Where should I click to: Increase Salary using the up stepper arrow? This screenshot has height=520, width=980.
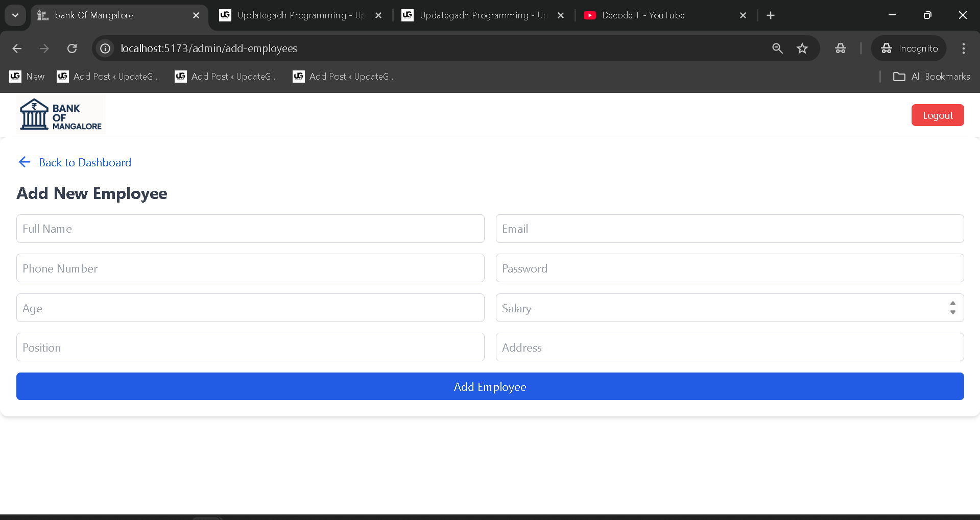[952, 303]
